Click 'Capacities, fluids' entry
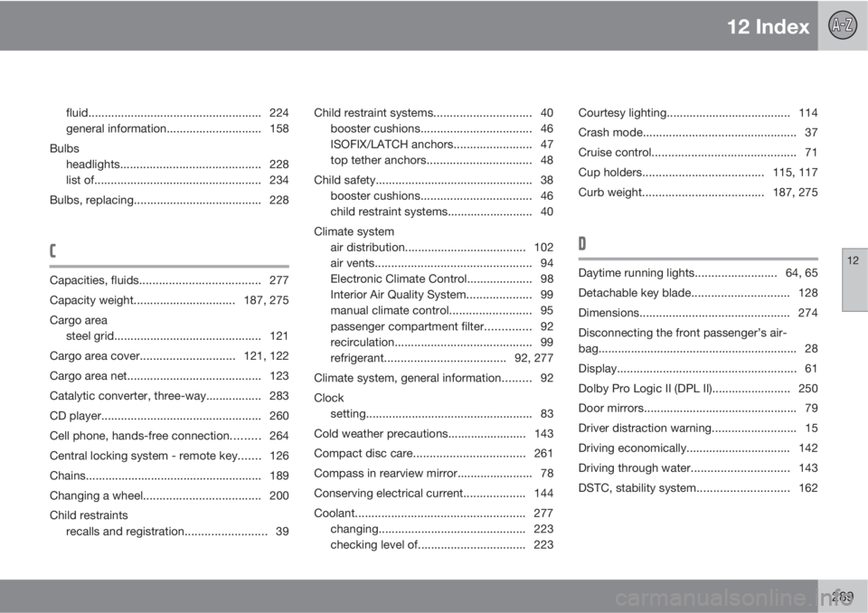Viewport: 868px width, 613px height. (169, 280)
